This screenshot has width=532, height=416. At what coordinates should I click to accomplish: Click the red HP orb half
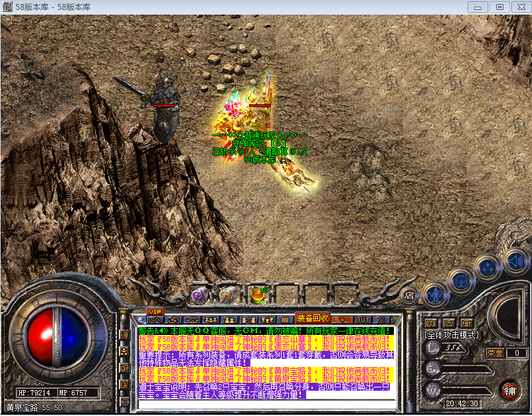[x=40, y=337]
